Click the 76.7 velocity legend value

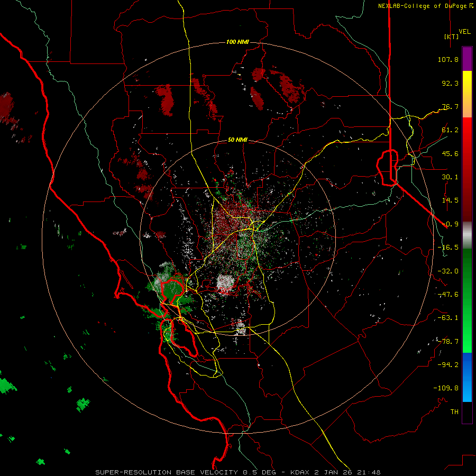450,106
